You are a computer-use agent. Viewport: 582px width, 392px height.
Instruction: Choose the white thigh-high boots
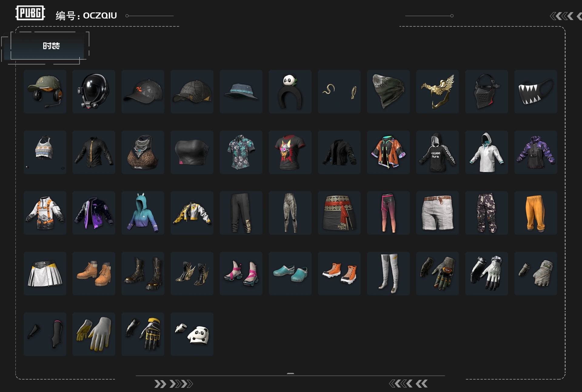(389, 273)
